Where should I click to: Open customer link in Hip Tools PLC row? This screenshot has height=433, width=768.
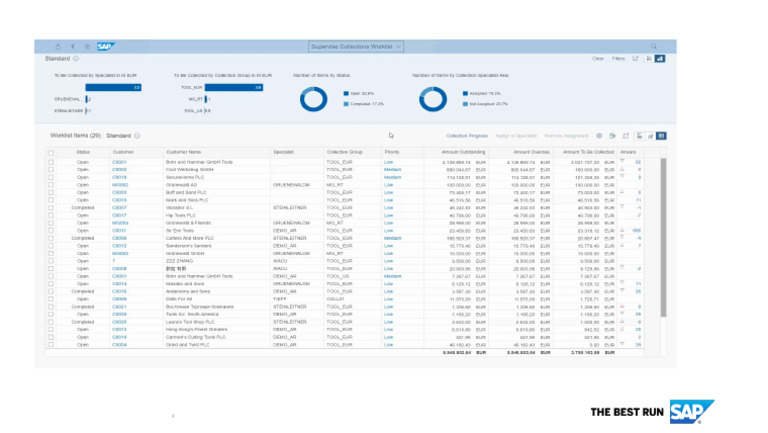tap(119, 216)
